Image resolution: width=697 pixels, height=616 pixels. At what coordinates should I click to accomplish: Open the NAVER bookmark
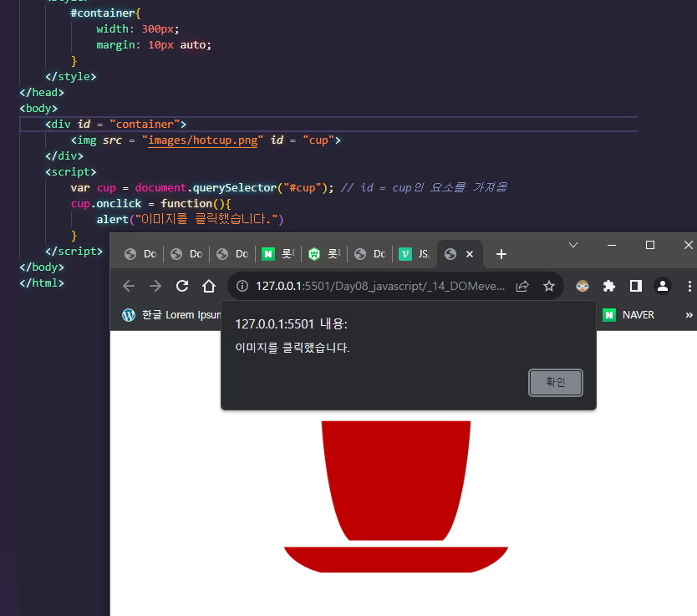tap(628, 314)
